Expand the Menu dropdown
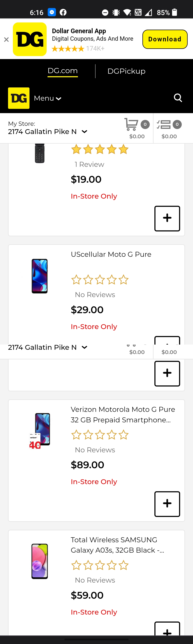193x644 pixels. pos(48,98)
